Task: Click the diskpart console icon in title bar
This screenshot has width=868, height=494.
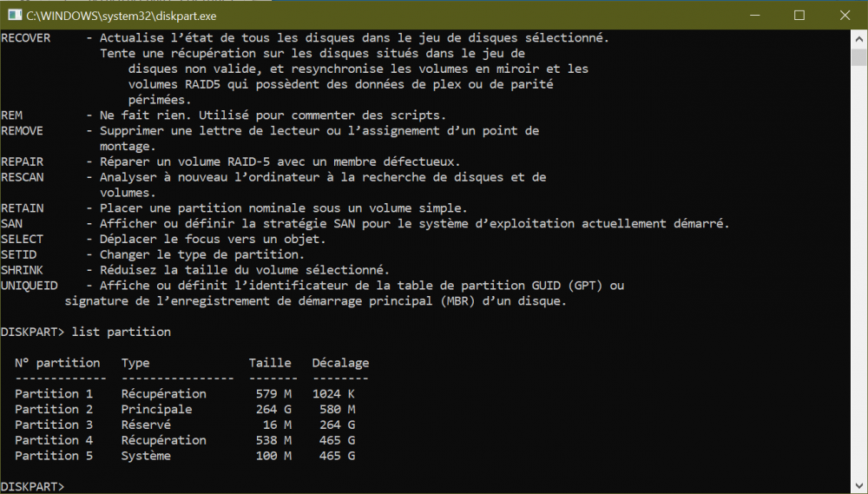Action: [13, 16]
